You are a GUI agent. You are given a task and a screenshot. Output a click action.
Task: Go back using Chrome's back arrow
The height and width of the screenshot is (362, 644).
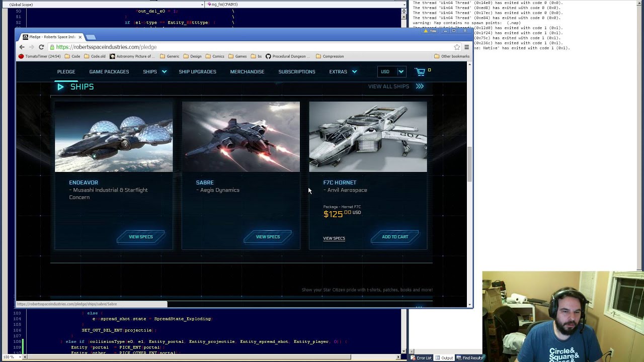tap(22, 47)
